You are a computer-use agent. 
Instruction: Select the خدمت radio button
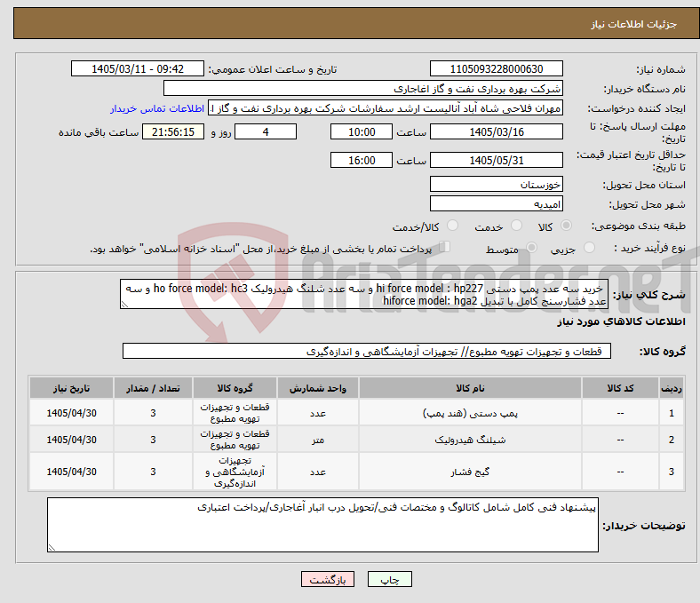516,226
